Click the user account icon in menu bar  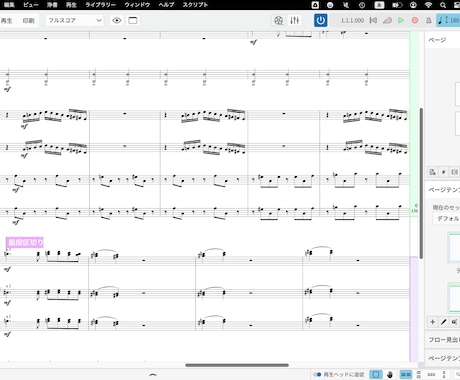click(x=413, y=5)
